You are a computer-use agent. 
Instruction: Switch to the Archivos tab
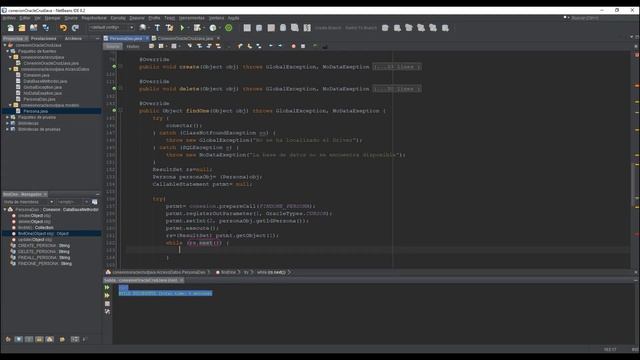click(73, 38)
